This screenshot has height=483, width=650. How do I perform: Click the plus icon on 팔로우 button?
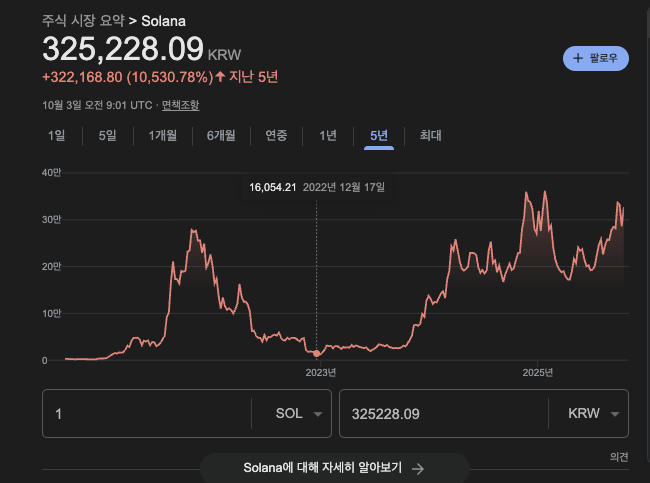[579, 59]
